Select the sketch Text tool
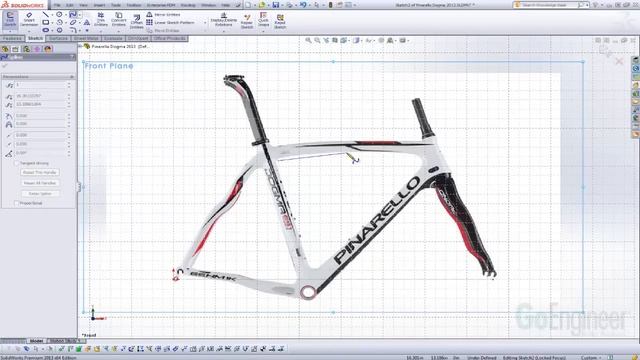Screen dimensions: 640x360 tap(87, 22)
